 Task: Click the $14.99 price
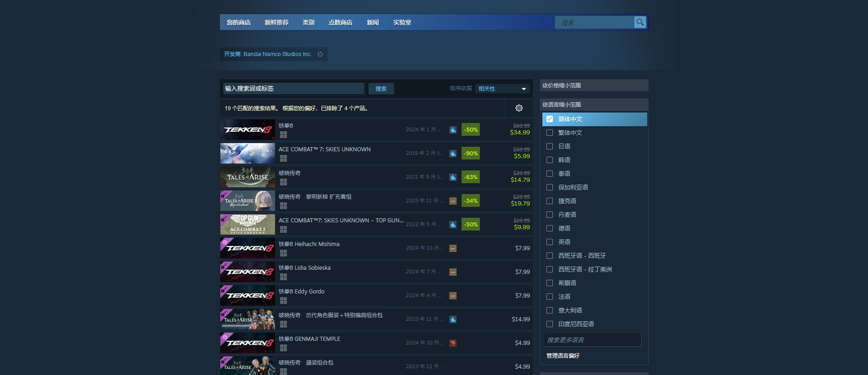521,319
